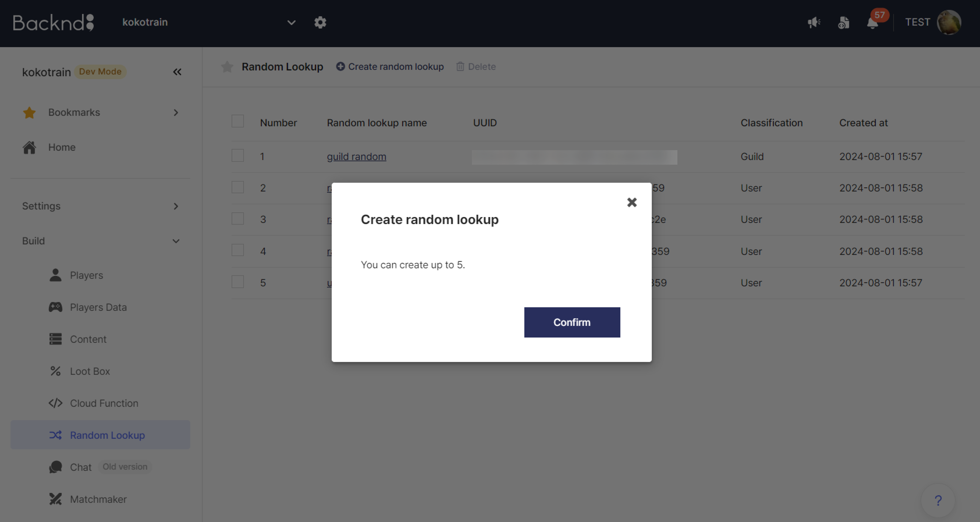Open the help question mark button

938,500
